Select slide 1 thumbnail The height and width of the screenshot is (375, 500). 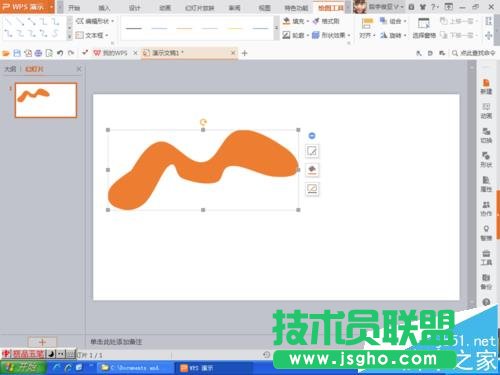pyautogui.click(x=46, y=100)
